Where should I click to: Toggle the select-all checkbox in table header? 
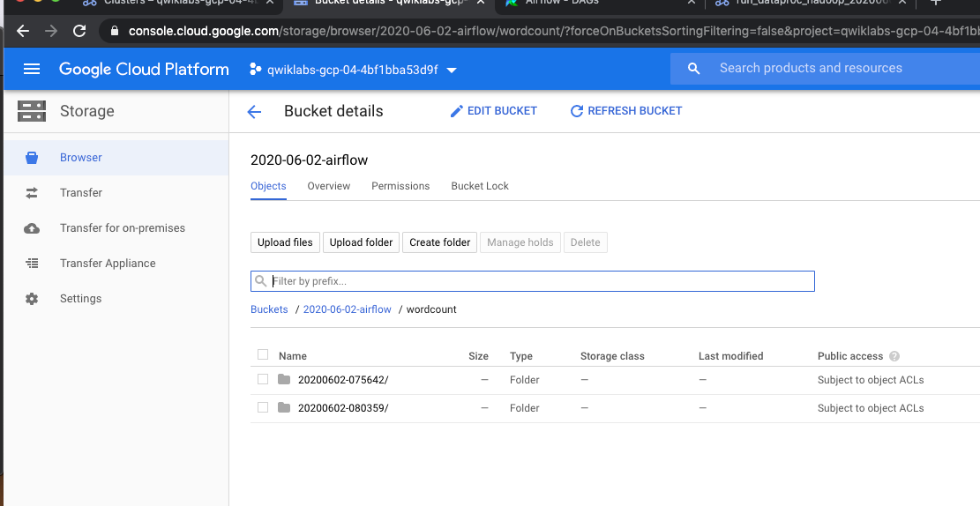pyautogui.click(x=263, y=355)
